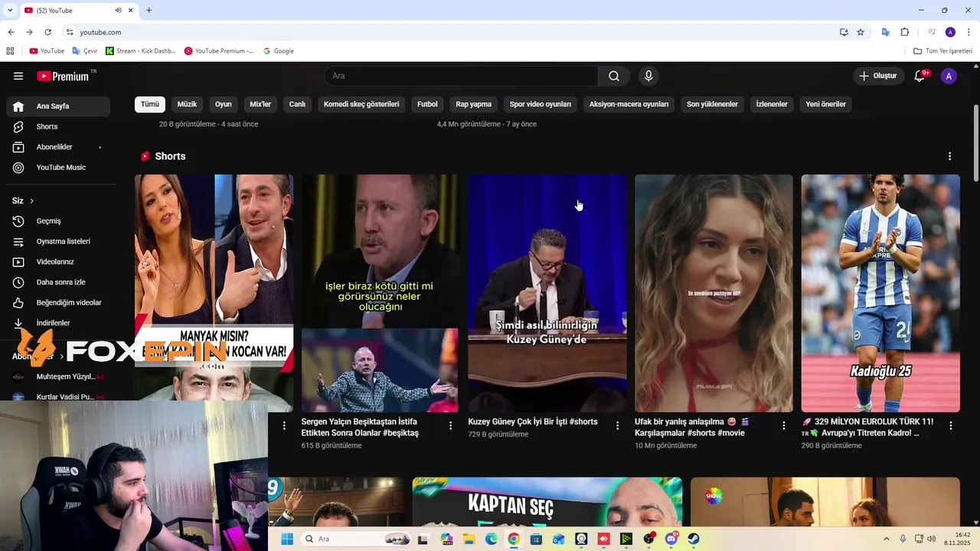
Task: Click the Oluştur create button
Action: (877, 76)
